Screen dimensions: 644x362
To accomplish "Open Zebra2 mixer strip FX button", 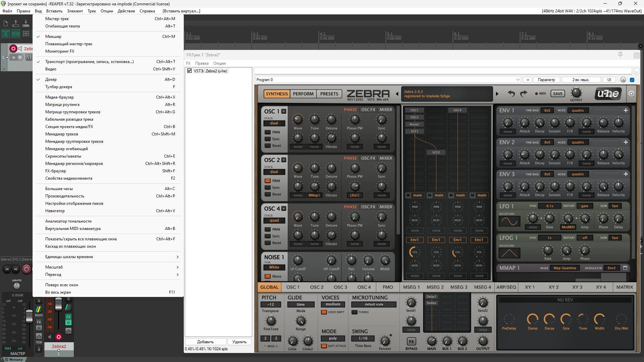I will click(68, 317).
